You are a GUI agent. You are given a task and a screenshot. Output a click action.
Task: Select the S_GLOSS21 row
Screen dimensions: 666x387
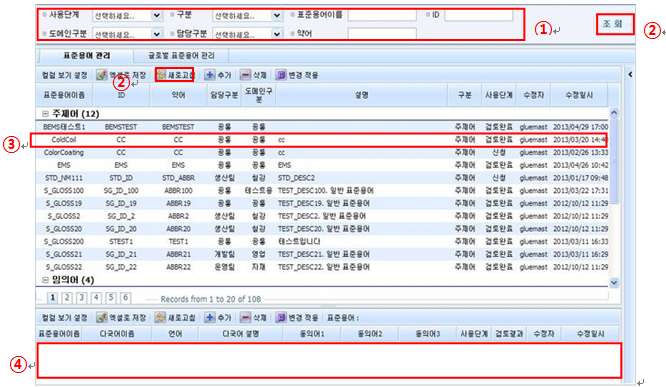(322, 254)
